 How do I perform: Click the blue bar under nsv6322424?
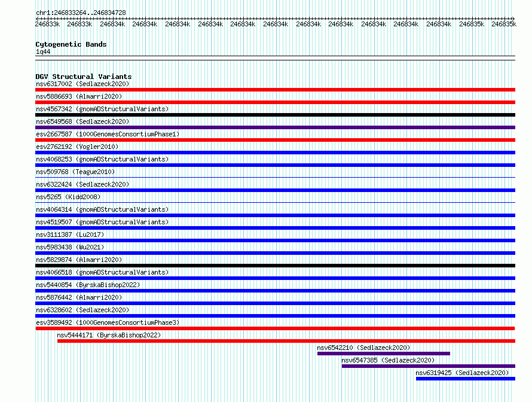pos(275,190)
